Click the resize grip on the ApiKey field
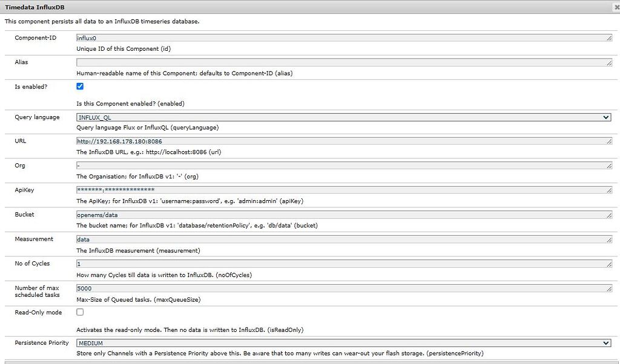 609,190
